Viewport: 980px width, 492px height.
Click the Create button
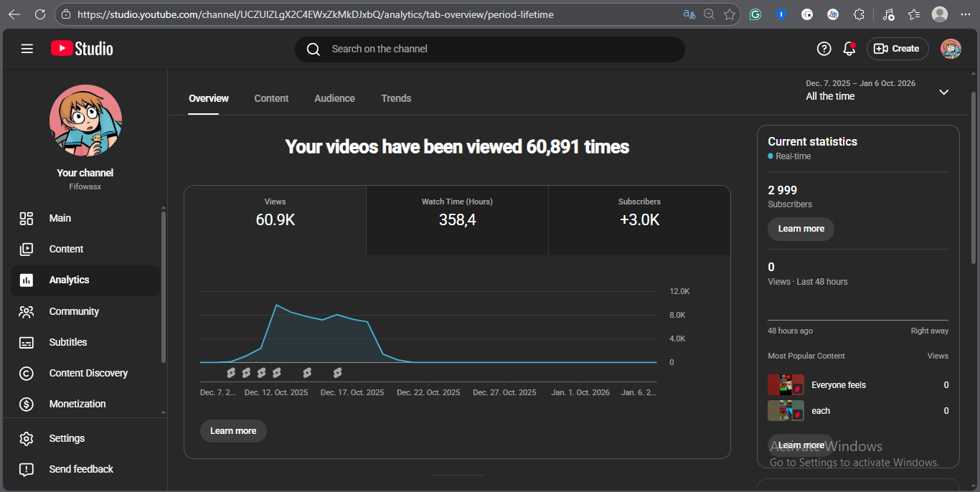pos(897,49)
